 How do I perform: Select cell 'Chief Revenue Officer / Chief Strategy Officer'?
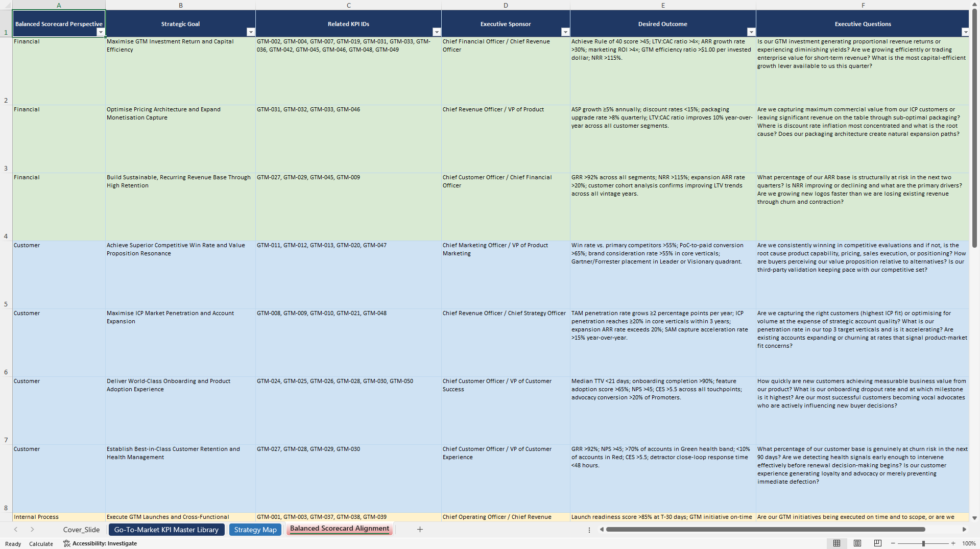[506, 343]
